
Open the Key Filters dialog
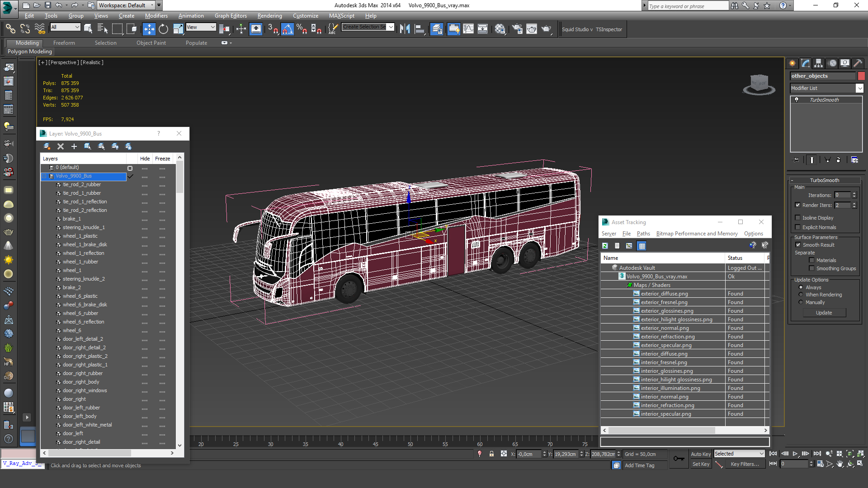[x=745, y=464]
